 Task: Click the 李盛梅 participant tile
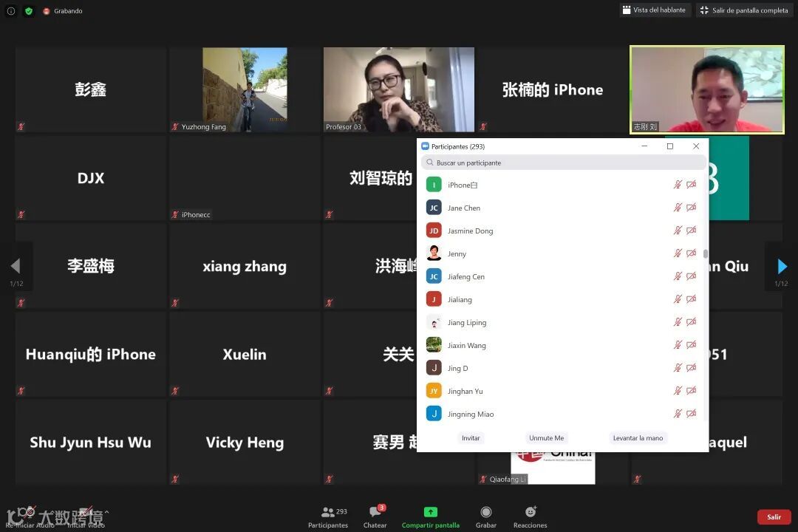click(x=91, y=266)
